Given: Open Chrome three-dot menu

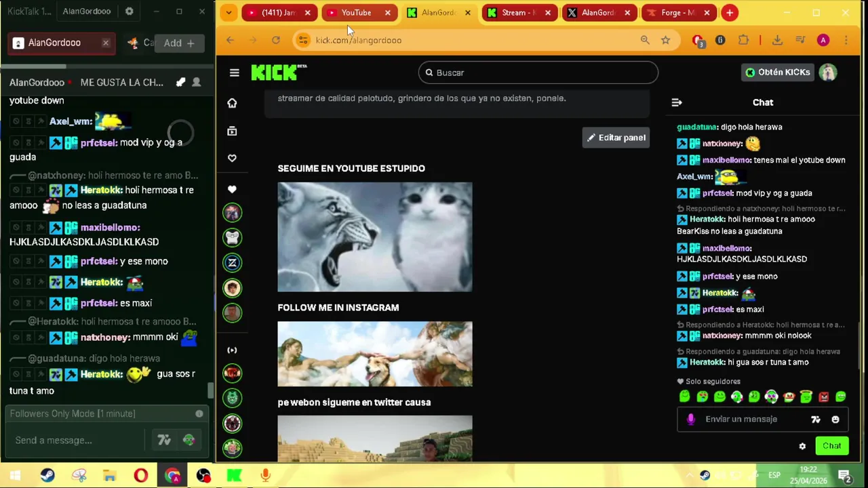Looking at the screenshot, I should (x=846, y=40).
